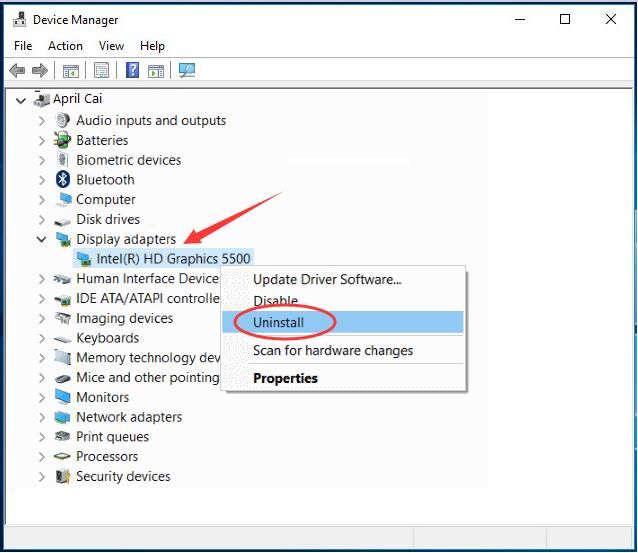
Task: Expand the Batteries category
Action: click(x=42, y=141)
